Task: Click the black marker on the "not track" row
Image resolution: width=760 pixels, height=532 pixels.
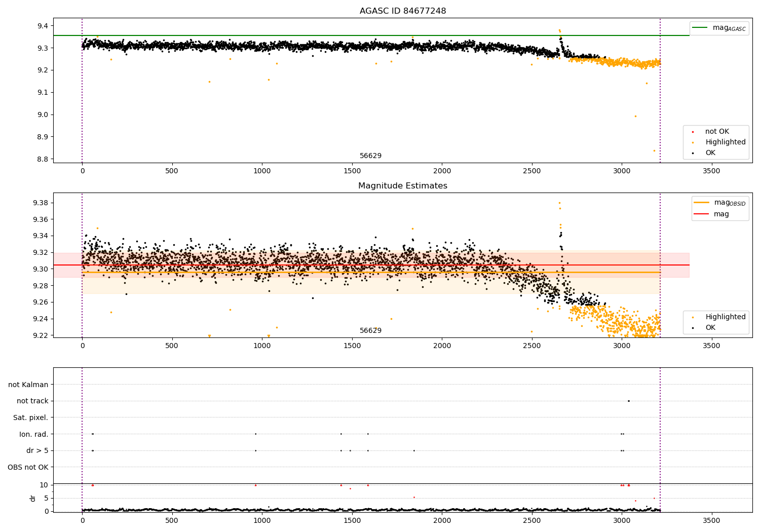Action: (x=628, y=401)
